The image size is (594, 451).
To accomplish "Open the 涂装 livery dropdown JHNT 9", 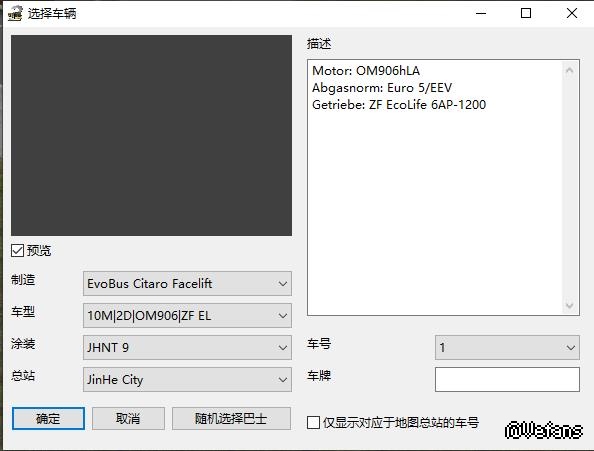I will (x=187, y=347).
